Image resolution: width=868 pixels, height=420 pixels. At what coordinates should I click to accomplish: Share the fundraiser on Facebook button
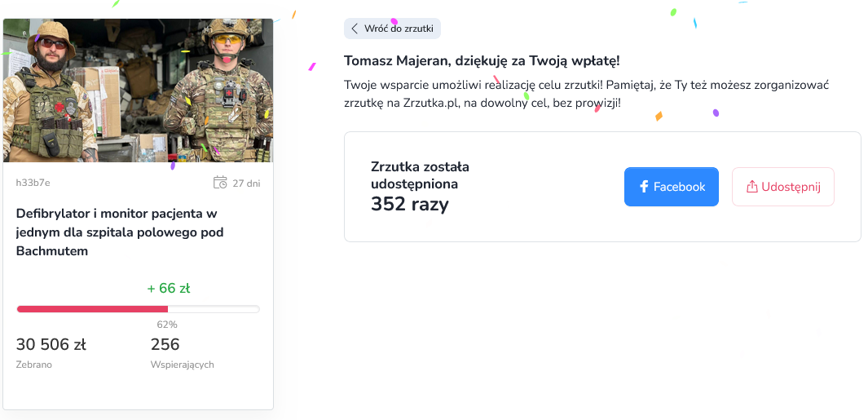tap(671, 187)
